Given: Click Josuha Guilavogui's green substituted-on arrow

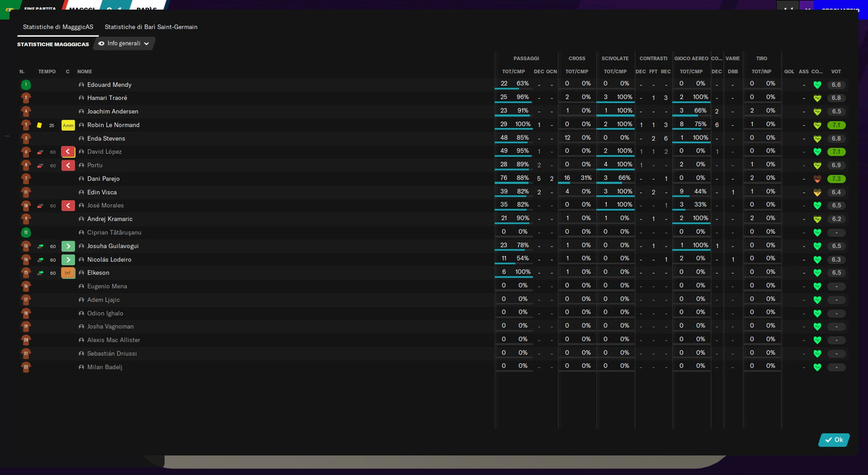Looking at the screenshot, I should pyautogui.click(x=68, y=246).
